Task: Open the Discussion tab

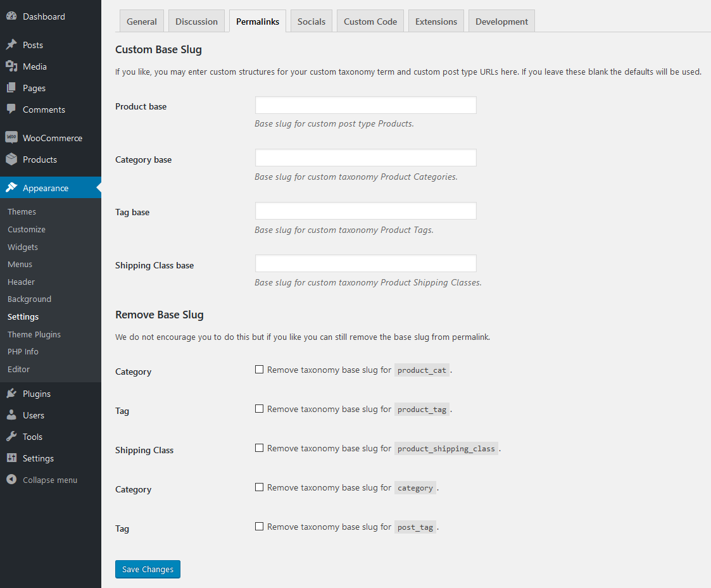Action: coord(196,22)
